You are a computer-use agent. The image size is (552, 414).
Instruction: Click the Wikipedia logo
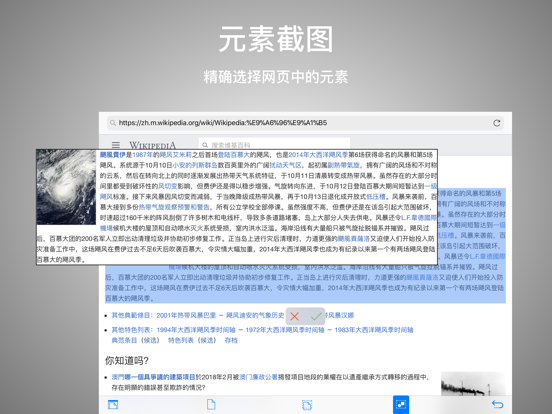152,145
